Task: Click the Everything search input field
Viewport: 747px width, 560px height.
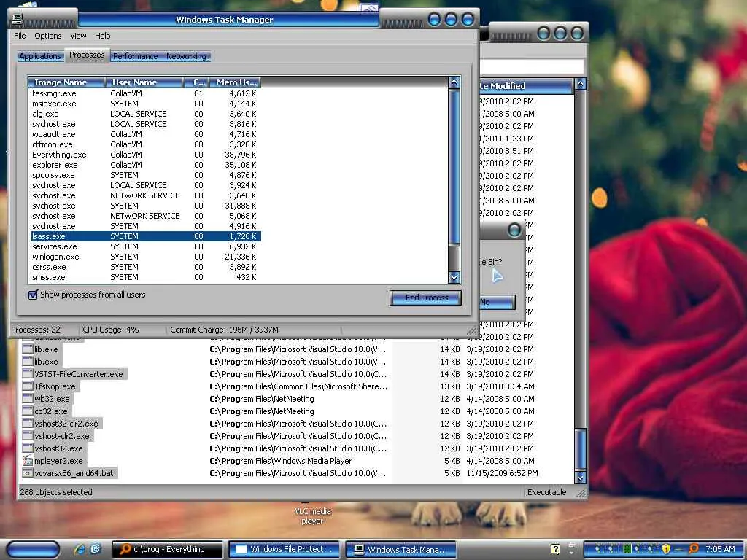Action: tap(532, 66)
